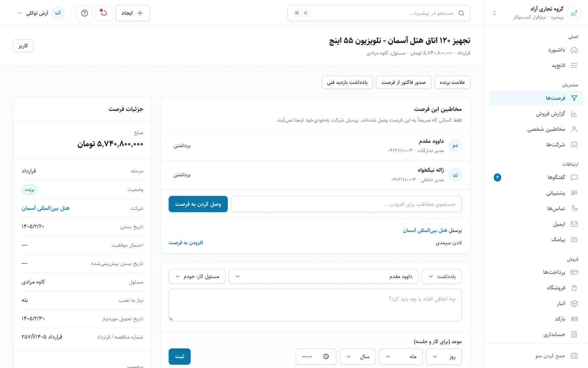Click the help question mark icon
588x368 pixels.
point(84,13)
